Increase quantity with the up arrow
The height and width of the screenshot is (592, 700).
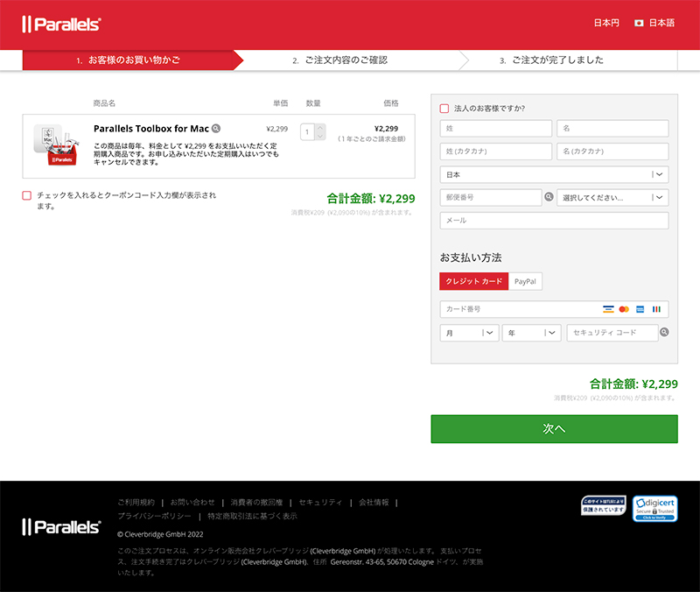(320, 128)
